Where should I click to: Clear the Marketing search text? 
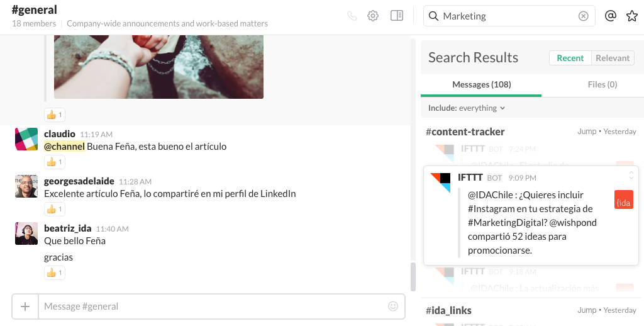[x=583, y=16]
